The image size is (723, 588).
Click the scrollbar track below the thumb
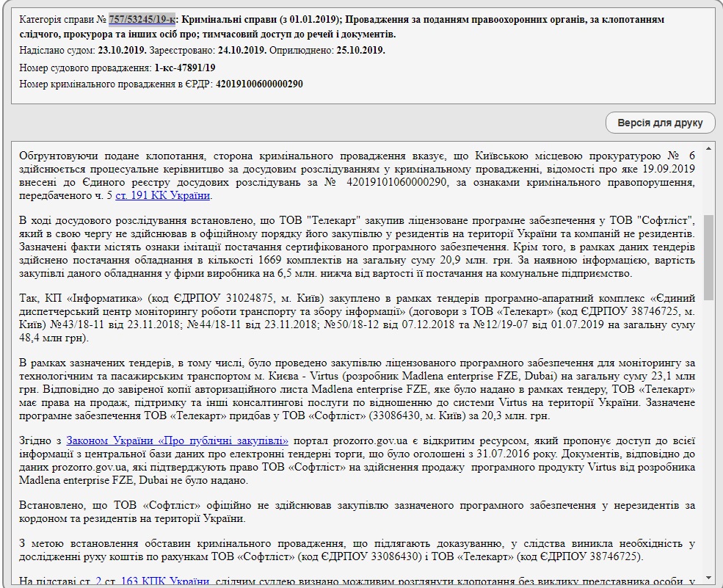click(709, 440)
